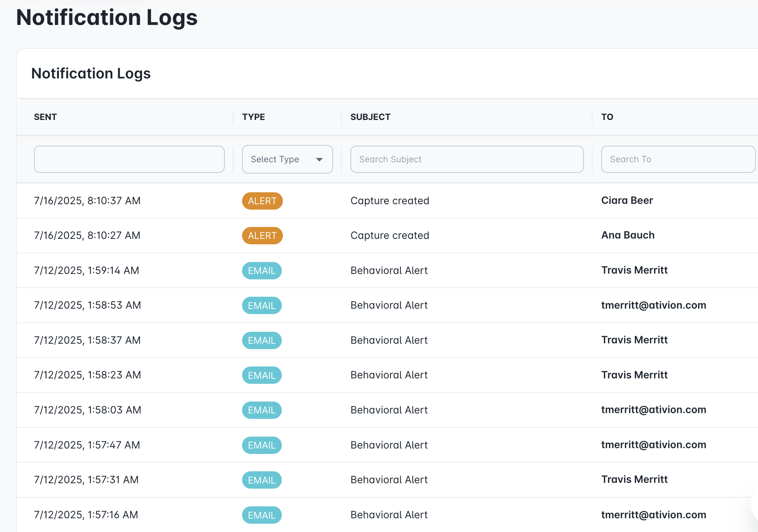Click the Behavioral Alert subject at 1:57:47 AM
758x532 pixels.
[x=389, y=445]
